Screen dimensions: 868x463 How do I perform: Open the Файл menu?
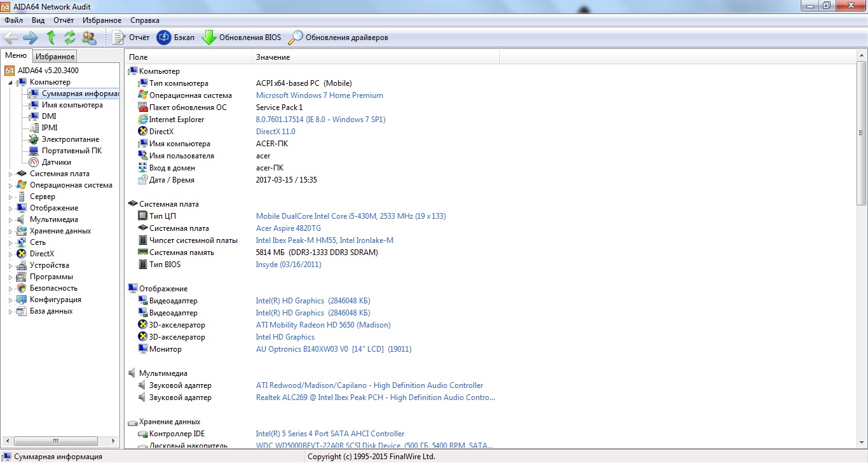13,20
